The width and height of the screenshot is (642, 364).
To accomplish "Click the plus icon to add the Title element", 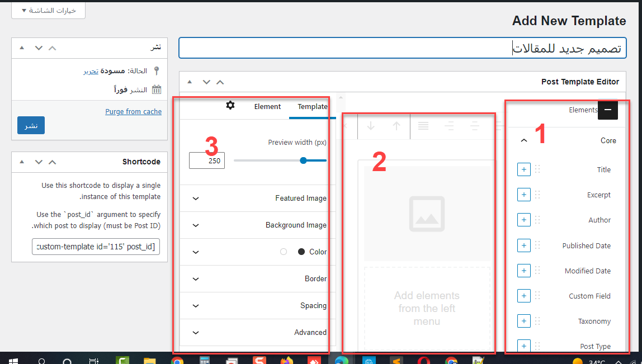I will 523,169.
